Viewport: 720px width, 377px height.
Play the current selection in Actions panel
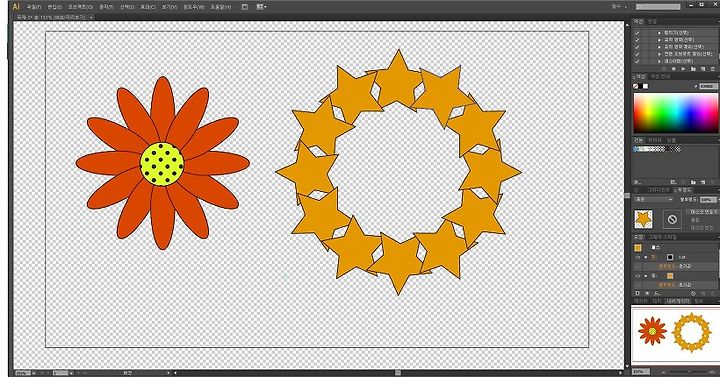coord(683,69)
